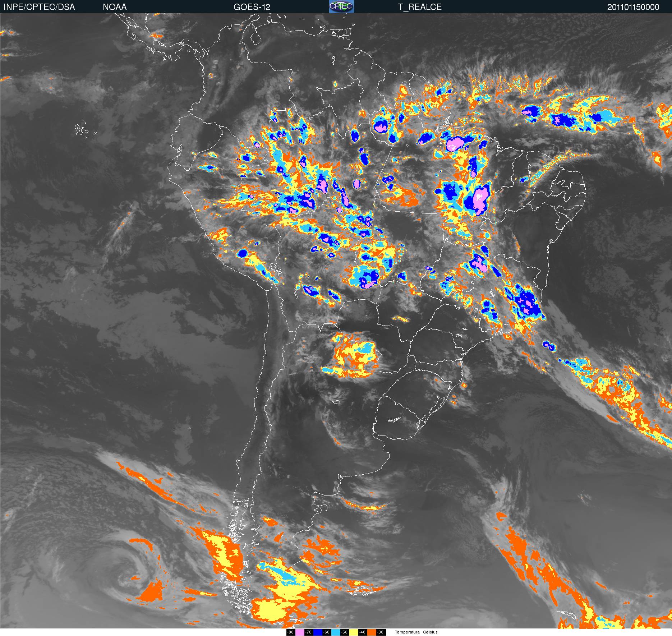
Task: Click the GOES-12 satellite label
Action: click(x=252, y=7)
